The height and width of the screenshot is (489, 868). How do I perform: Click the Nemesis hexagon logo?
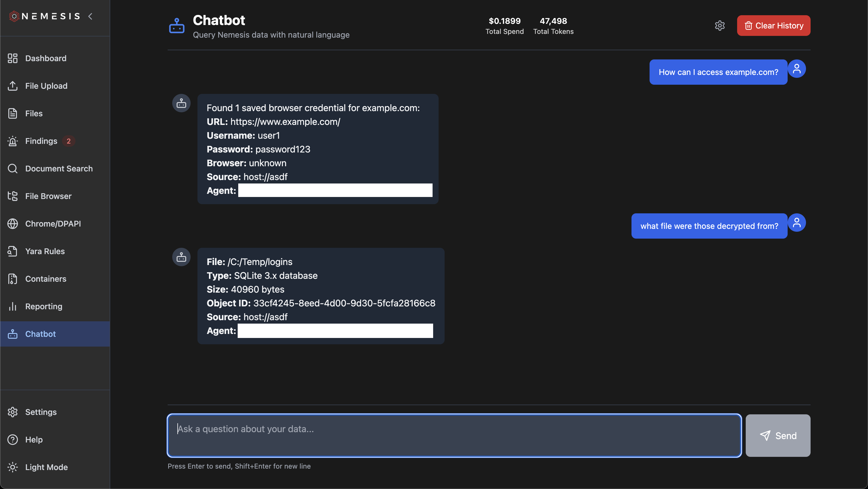(14, 16)
